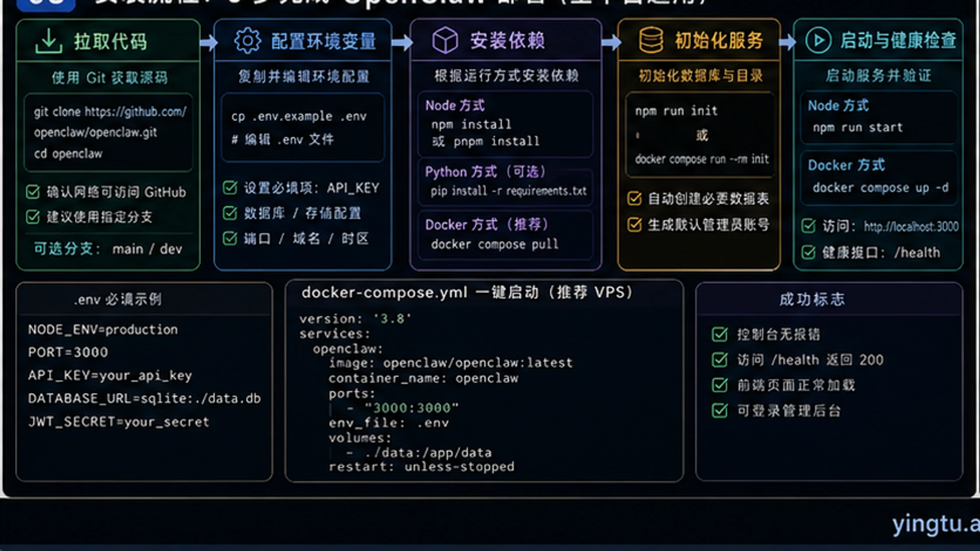Click the 'cp .env.example .env' command
The width and height of the screenshot is (980, 551).
299,116
